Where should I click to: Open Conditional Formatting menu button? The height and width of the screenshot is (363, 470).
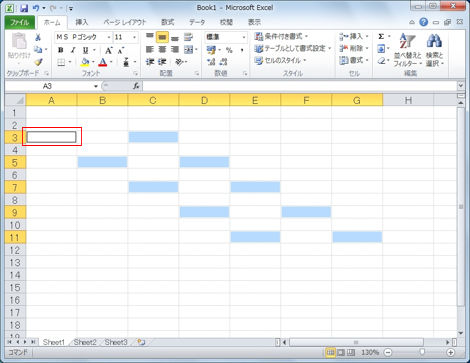(281, 36)
